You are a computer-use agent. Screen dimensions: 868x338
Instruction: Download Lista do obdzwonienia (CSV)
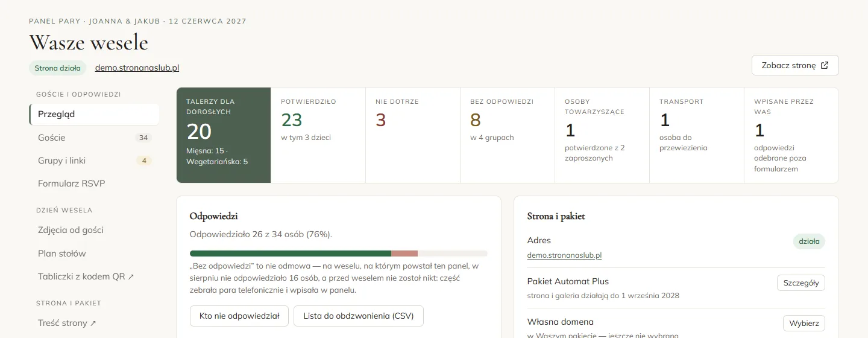tap(359, 316)
